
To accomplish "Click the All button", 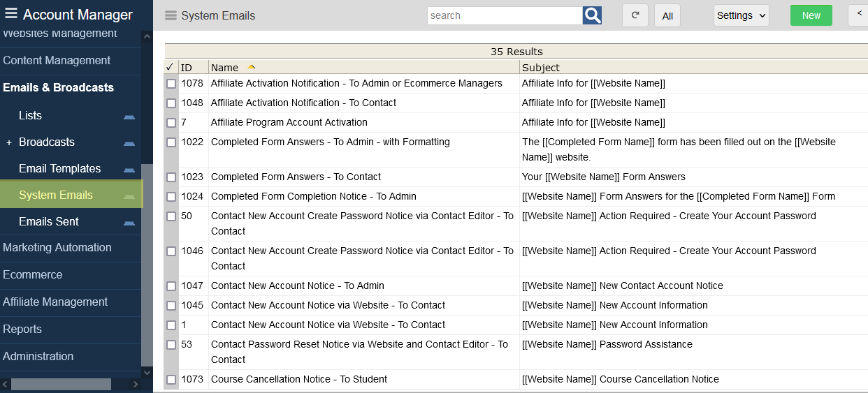I will (667, 15).
